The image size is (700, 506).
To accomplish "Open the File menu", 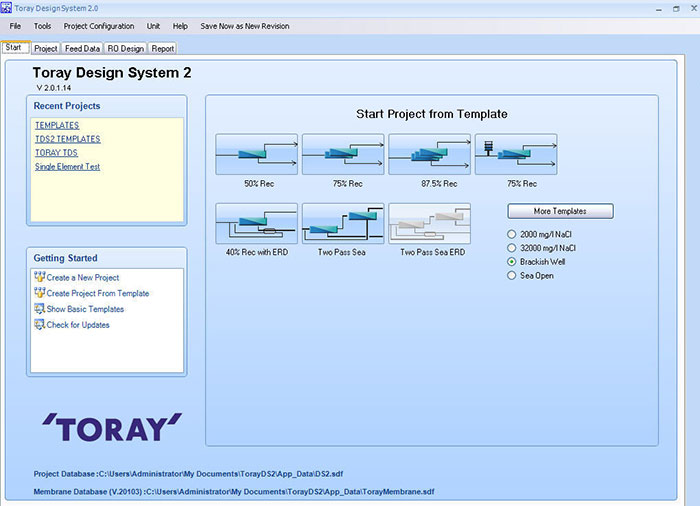I will click(15, 26).
